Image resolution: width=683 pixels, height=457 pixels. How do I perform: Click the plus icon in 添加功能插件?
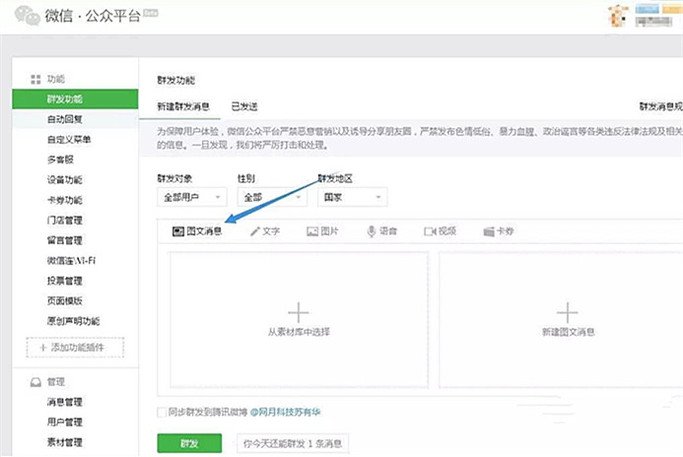(x=43, y=348)
